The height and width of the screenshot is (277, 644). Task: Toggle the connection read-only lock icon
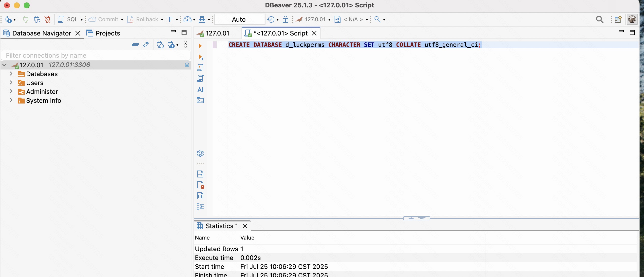click(x=285, y=19)
